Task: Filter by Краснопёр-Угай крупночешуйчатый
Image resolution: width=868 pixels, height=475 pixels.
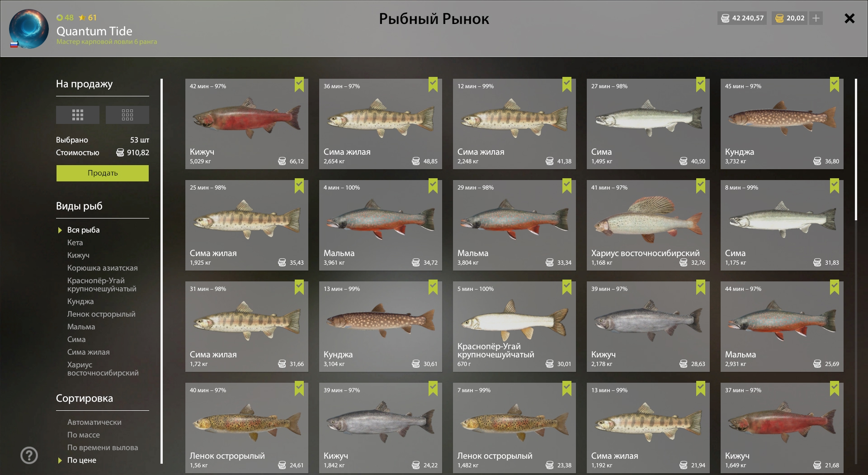Action: 102,285
